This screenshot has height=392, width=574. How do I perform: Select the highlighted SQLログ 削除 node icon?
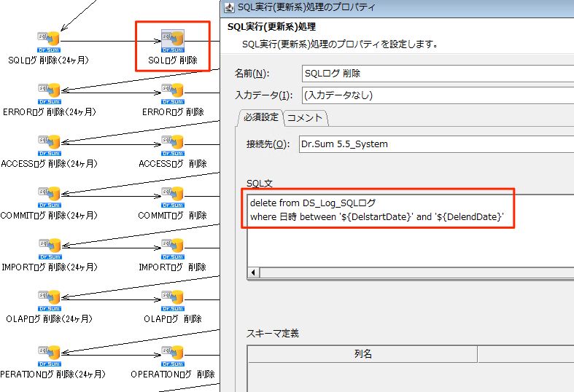(172, 42)
